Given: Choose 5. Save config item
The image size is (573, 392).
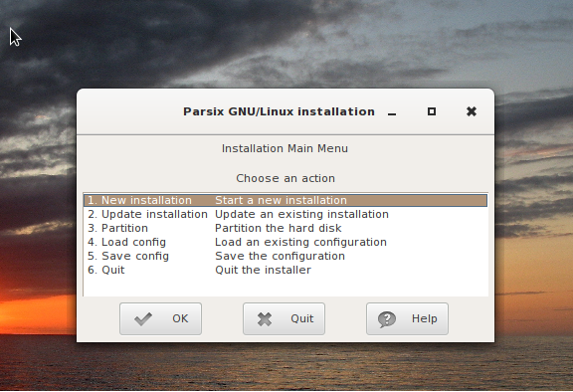Looking at the screenshot, I should [286, 256].
